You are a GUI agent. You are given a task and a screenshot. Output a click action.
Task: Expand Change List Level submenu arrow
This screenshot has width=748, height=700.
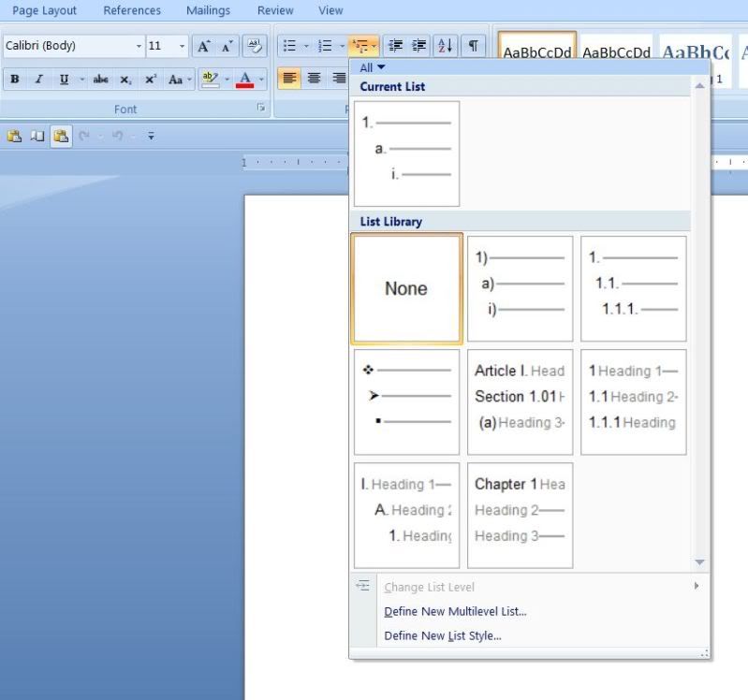pyautogui.click(x=697, y=586)
